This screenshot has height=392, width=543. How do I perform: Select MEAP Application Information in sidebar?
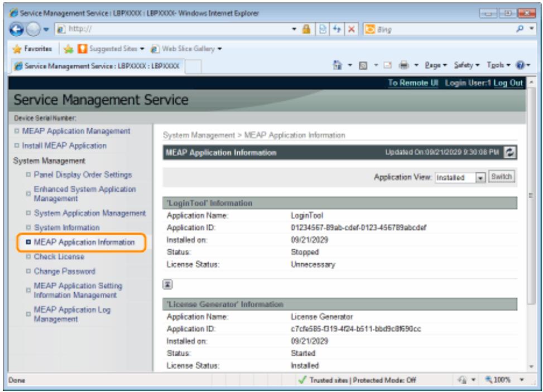pyautogui.click(x=84, y=242)
